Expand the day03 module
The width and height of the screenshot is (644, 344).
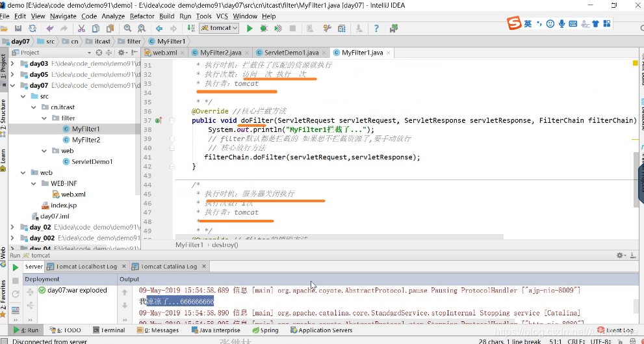12,64
